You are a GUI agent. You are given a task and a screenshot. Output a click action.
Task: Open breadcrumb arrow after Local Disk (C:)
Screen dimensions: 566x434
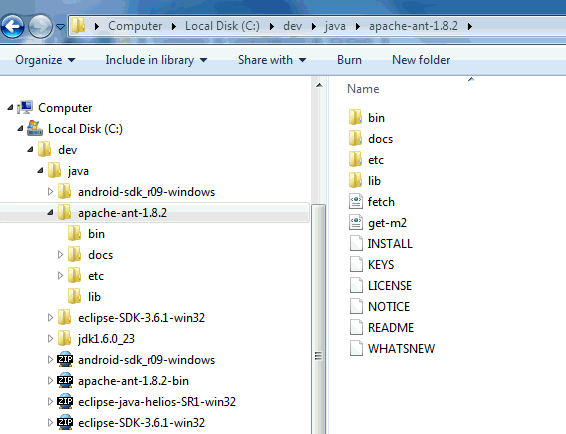[271, 26]
